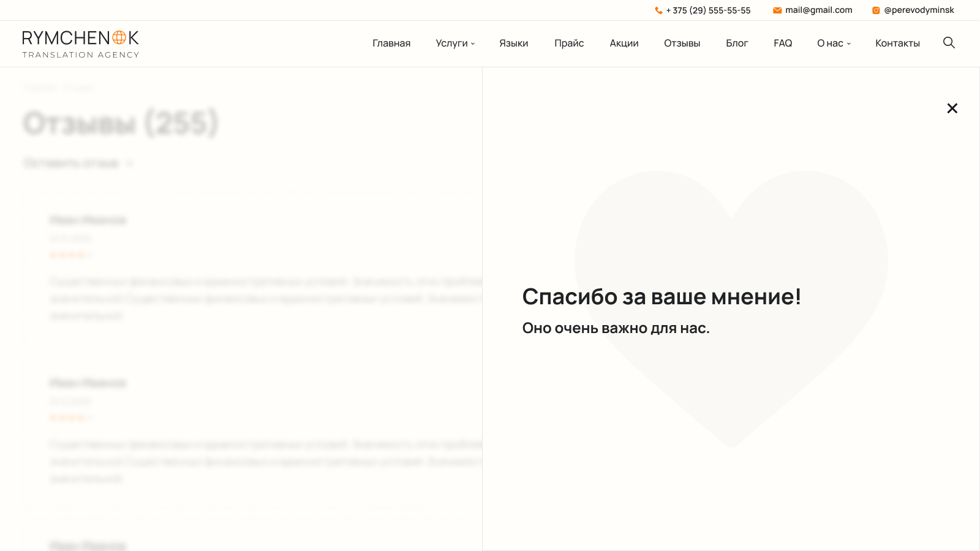The image size is (980, 551).
Task: Go to the Блог section
Action: pyautogui.click(x=737, y=43)
